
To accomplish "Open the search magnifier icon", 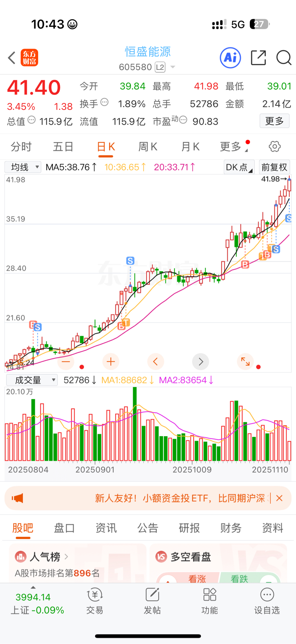I will (284, 58).
